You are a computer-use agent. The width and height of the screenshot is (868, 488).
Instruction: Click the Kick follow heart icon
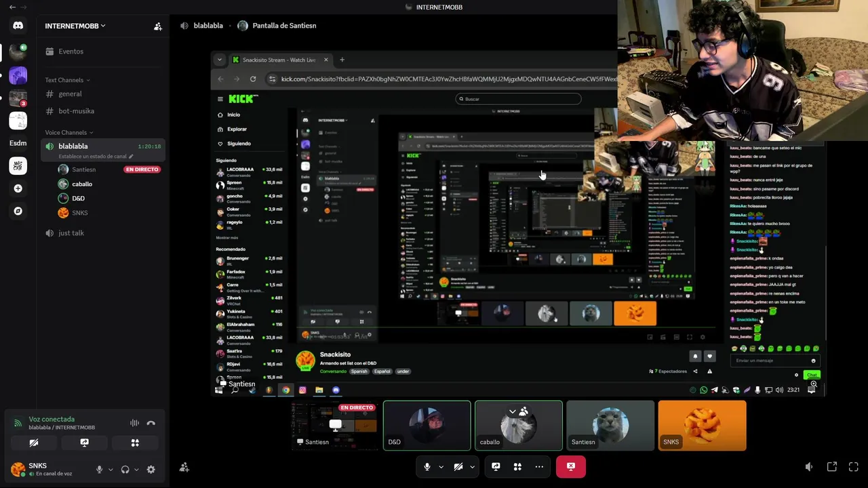710,356
